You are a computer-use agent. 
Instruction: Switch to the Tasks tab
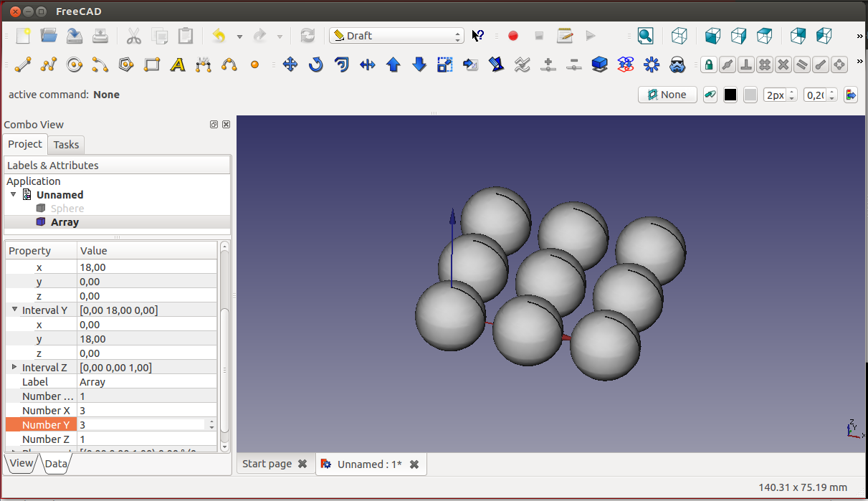click(x=66, y=145)
